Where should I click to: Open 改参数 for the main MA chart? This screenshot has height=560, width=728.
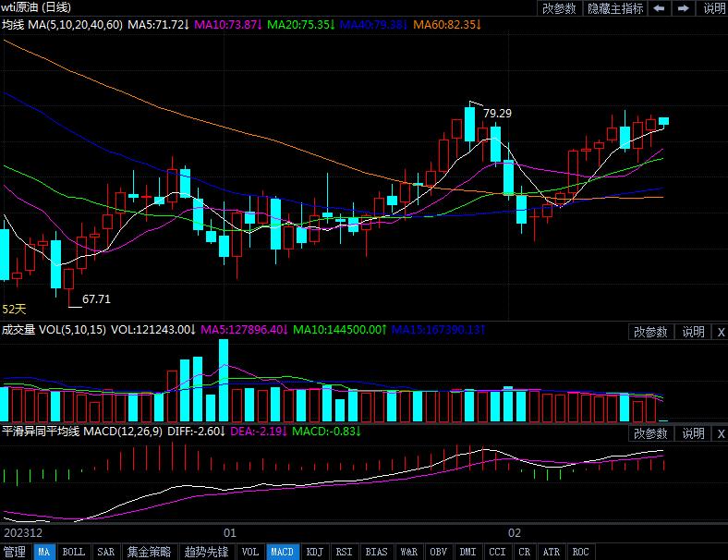[x=559, y=8]
